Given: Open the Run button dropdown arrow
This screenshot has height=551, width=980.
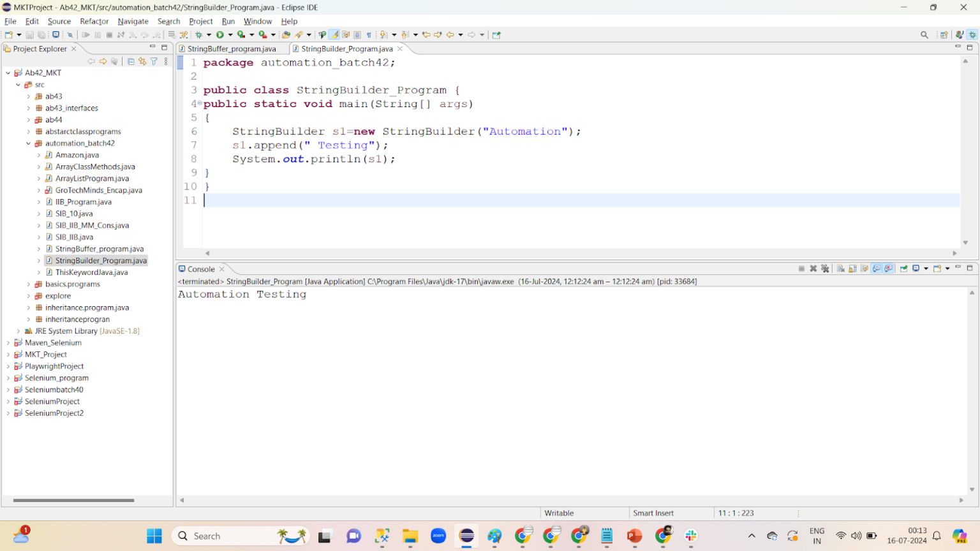Looking at the screenshot, I should click(x=230, y=35).
